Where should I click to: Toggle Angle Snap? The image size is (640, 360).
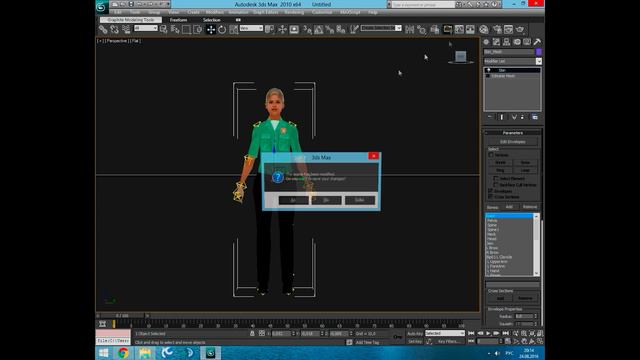pos(318,29)
